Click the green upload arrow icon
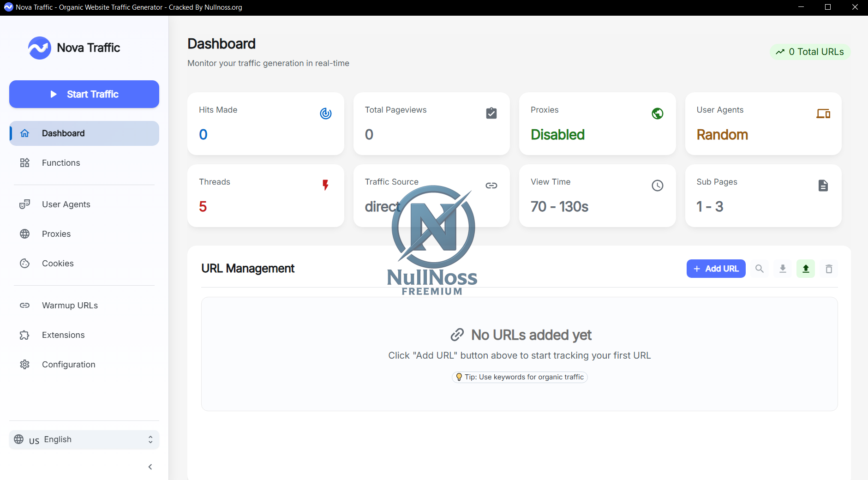868x480 pixels. coord(806,269)
